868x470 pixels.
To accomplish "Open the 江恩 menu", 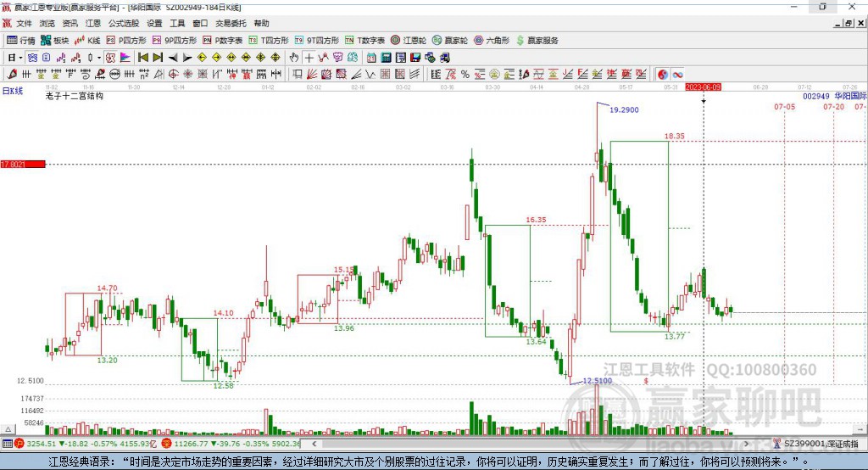I will [x=93, y=23].
